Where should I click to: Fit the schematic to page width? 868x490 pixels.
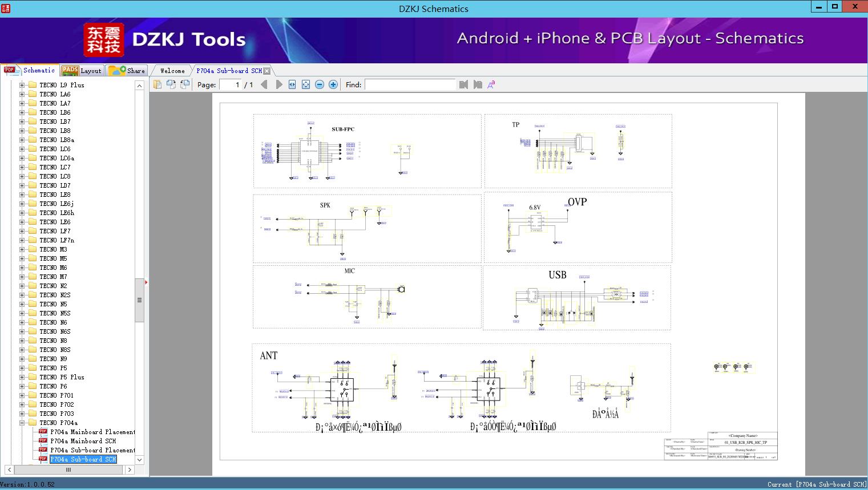tap(291, 84)
